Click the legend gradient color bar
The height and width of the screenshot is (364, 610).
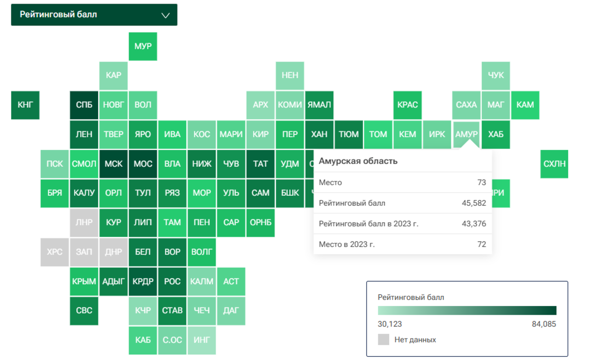click(467, 311)
